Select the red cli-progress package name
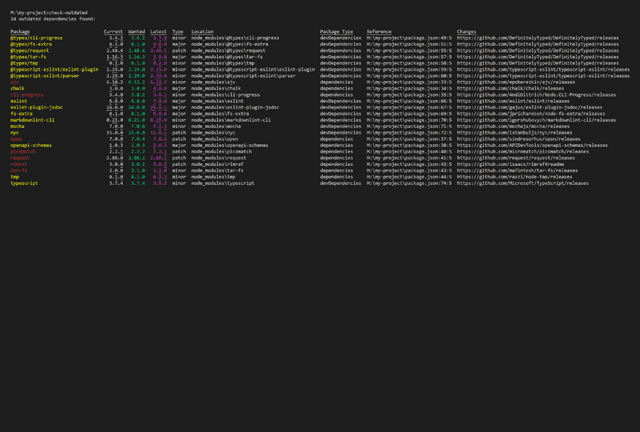640x432 pixels. point(27,95)
